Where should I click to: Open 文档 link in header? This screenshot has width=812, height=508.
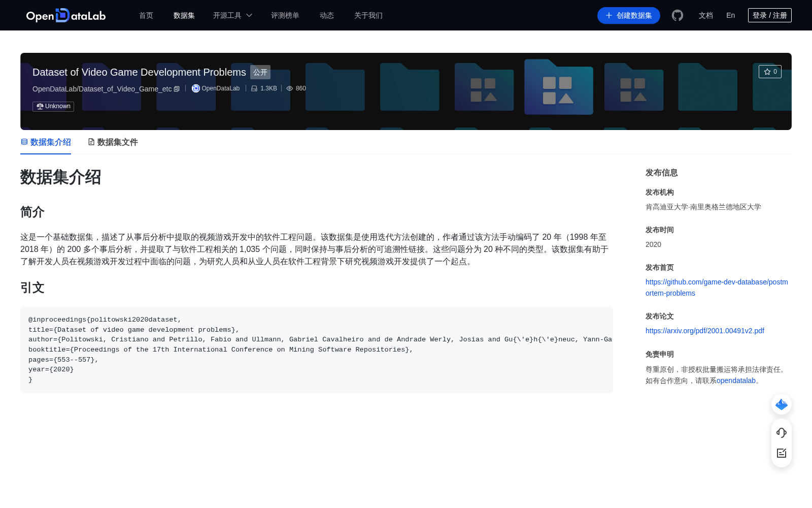click(x=706, y=15)
